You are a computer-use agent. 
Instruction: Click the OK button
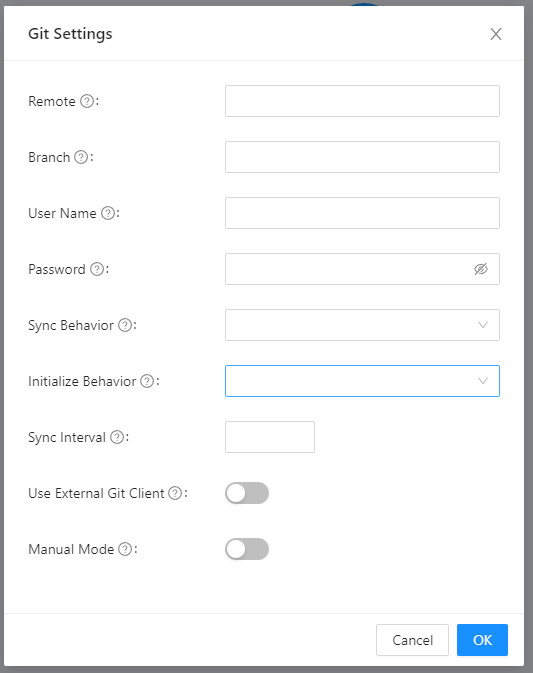tap(482, 640)
